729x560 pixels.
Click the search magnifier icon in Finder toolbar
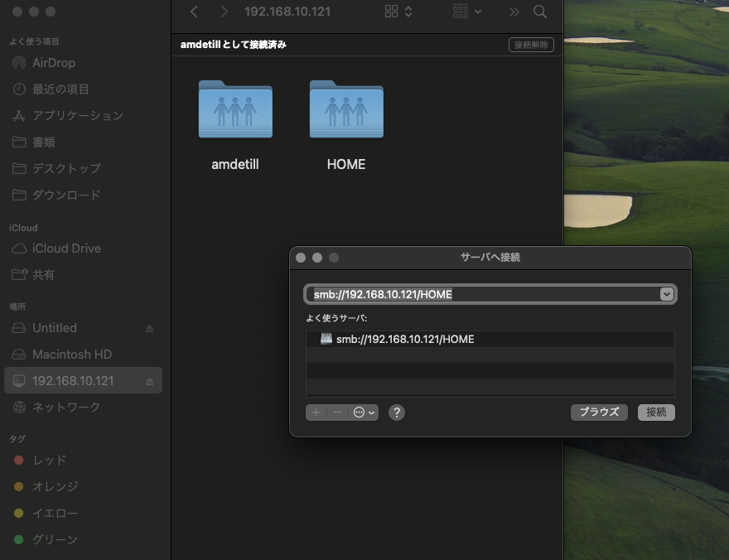[x=540, y=12]
